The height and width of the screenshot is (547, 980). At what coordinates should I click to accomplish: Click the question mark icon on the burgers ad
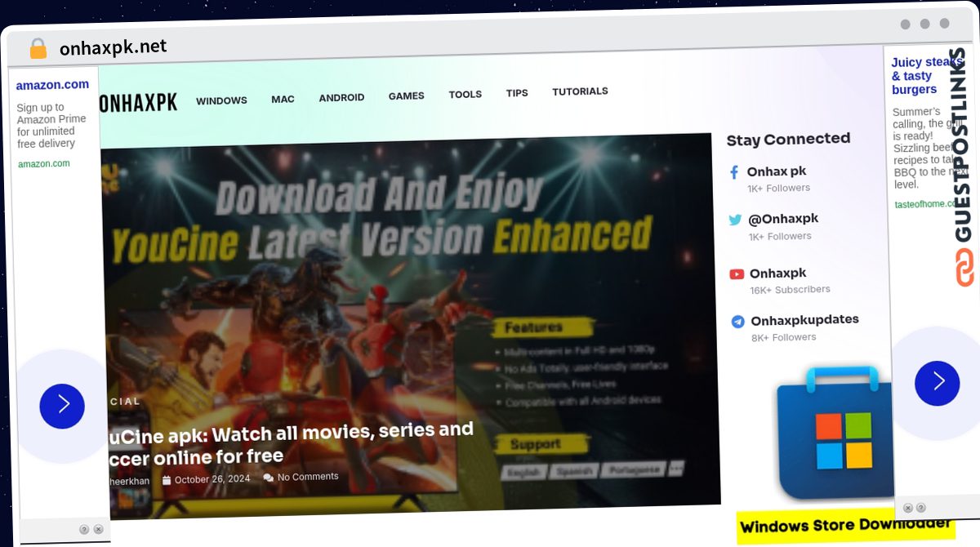(x=921, y=508)
